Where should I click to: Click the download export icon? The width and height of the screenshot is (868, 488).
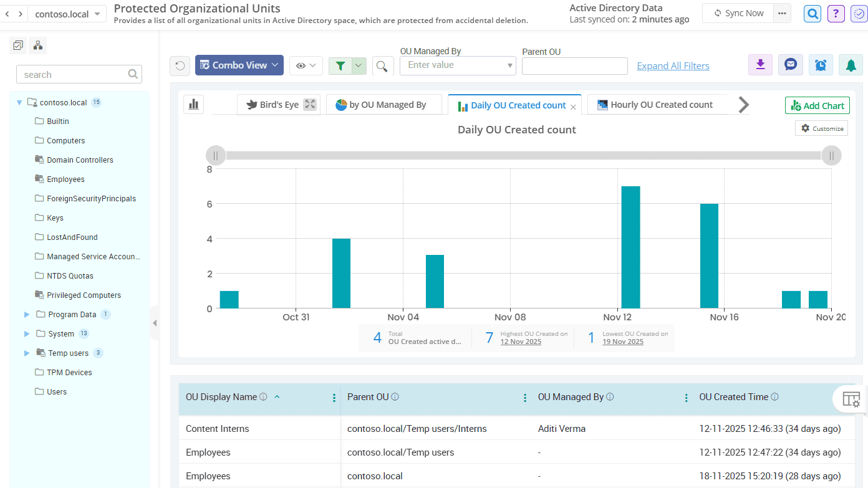tap(760, 65)
